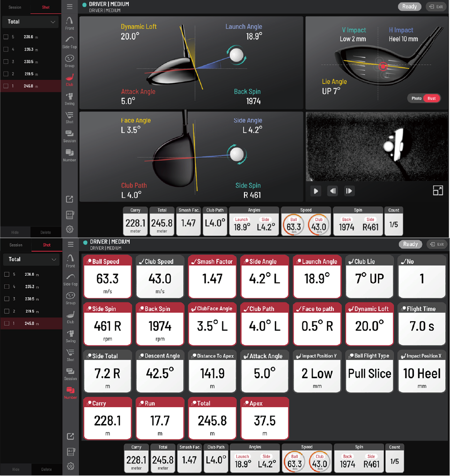This screenshot has width=450, height=476.
Task: Open settings gear in club-data screen sidebar
Action: pyautogui.click(x=70, y=229)
